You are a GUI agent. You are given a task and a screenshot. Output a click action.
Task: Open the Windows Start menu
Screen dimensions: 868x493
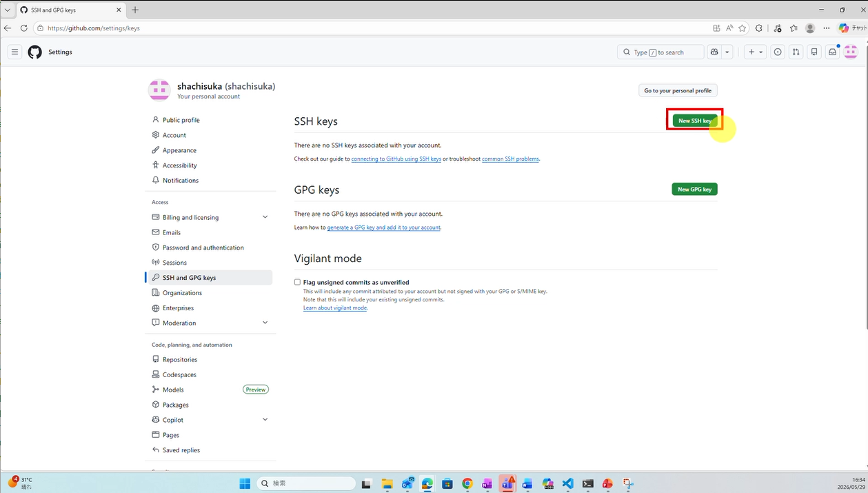[245, 483]
